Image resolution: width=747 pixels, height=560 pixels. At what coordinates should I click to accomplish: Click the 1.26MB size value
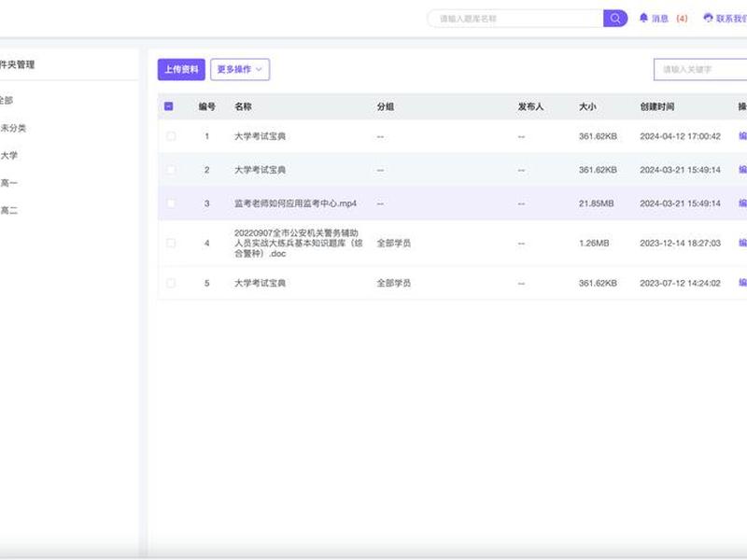point(594,243)
